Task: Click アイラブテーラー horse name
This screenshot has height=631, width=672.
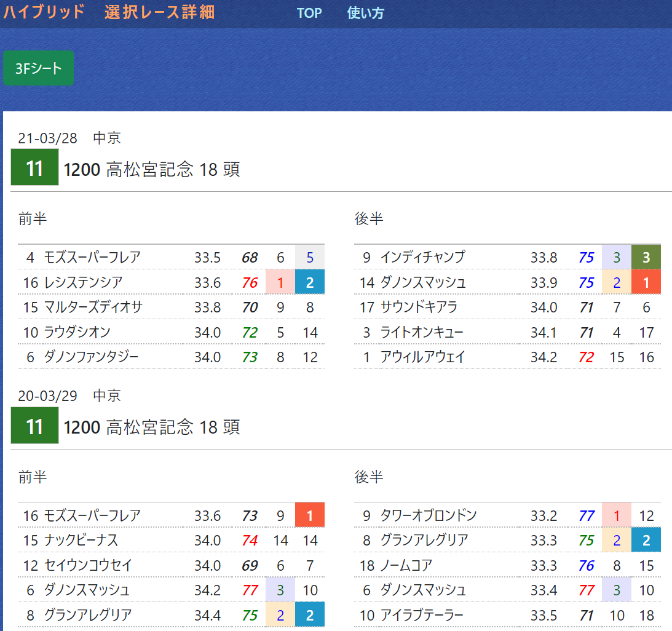Action: pyautogui.click(x=422, y=616)
